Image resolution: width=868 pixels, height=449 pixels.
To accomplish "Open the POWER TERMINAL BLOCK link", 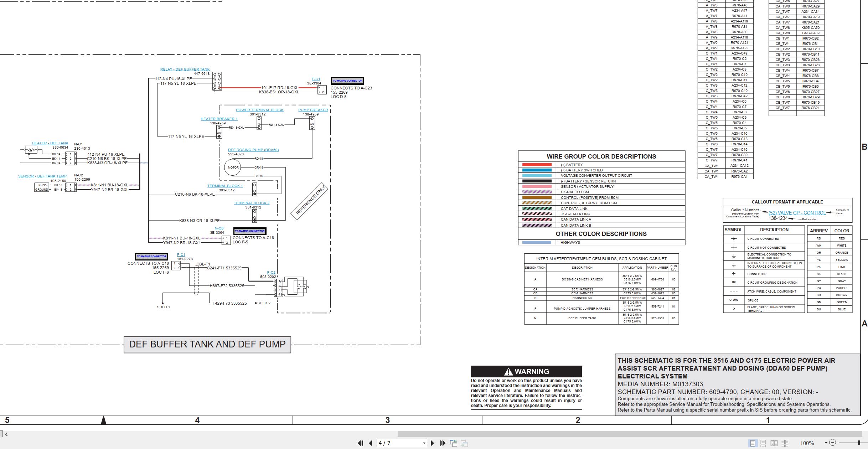I will [x=259, y=110].
